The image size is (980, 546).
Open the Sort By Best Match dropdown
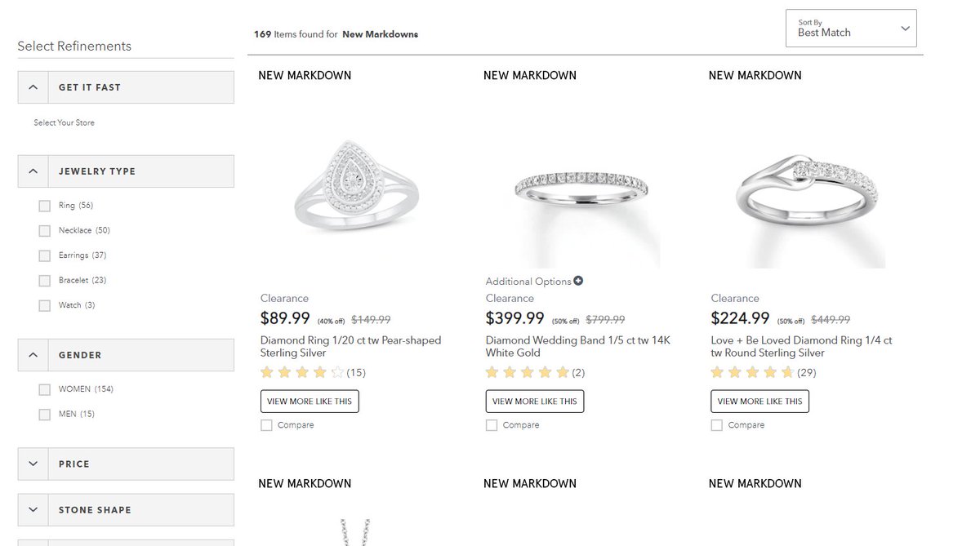pos(851,29)
